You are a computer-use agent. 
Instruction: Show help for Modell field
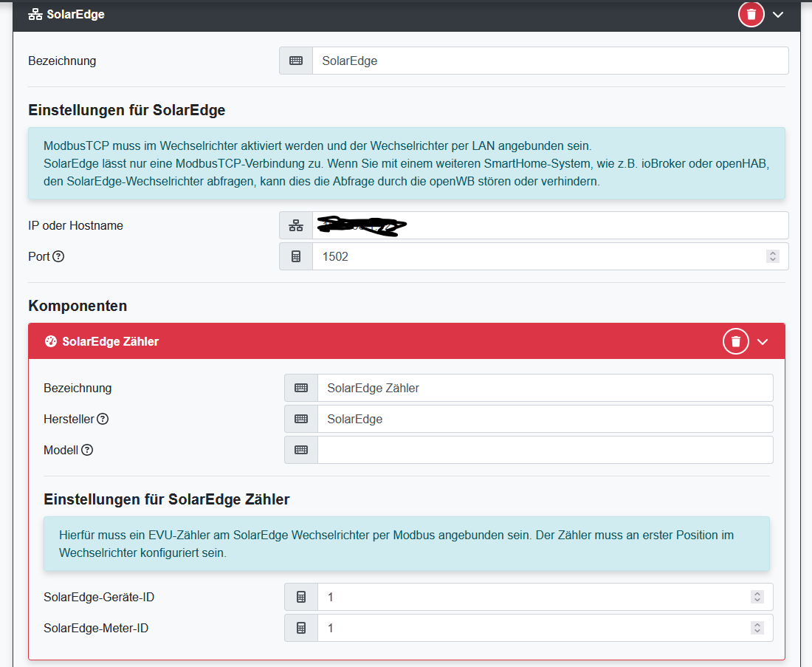point(87,450)
